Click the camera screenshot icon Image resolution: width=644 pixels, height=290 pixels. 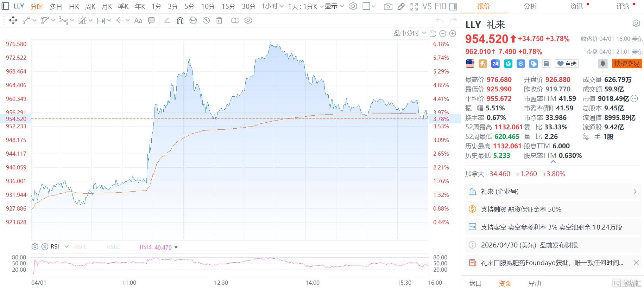[x=388, y=6]
